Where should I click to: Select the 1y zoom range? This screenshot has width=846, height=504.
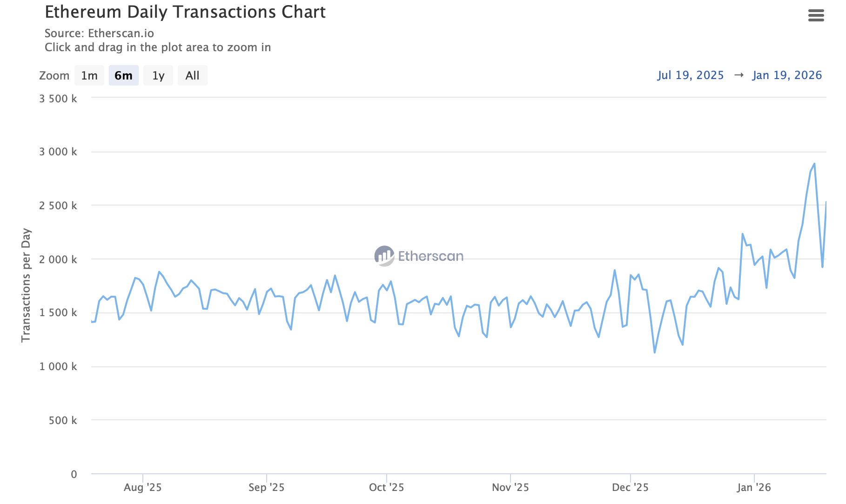point(158,76)
